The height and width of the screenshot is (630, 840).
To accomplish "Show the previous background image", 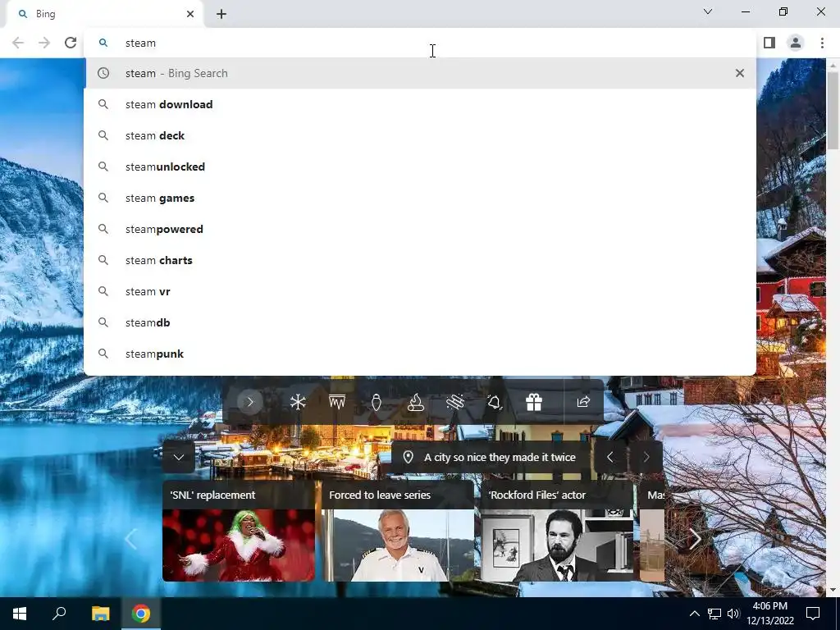I will click(x=610, y=457).
